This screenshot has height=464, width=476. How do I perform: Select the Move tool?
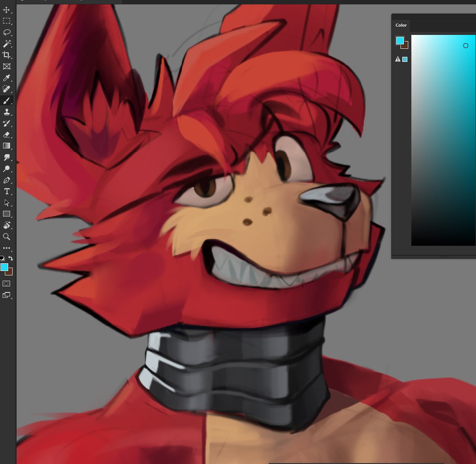[7, 10]
